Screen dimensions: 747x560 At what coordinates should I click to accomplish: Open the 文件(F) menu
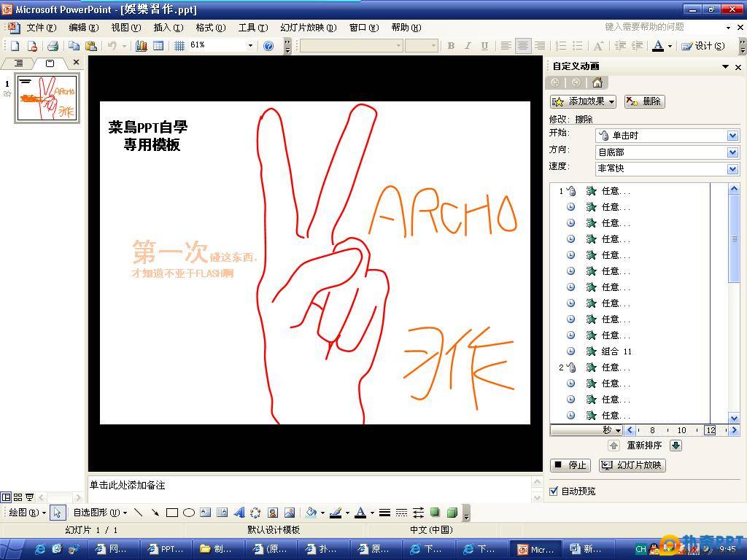tap(41, 28)
